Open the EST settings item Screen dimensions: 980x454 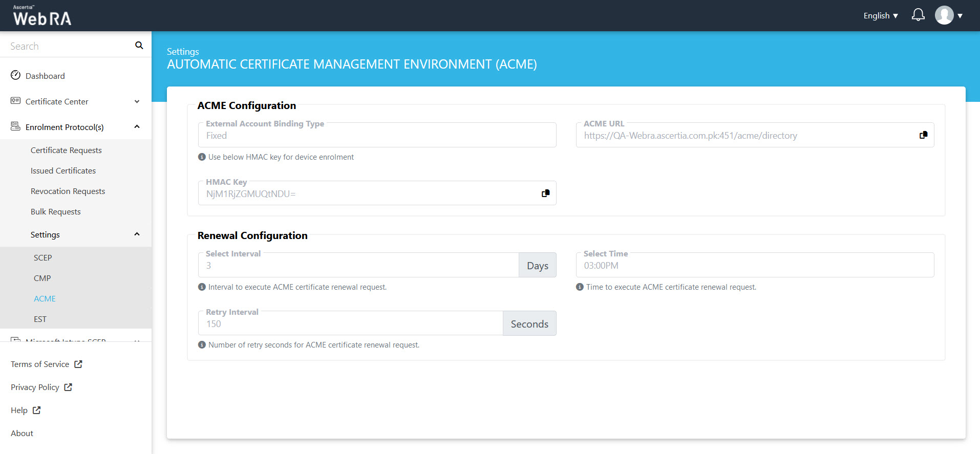(40, 319)
